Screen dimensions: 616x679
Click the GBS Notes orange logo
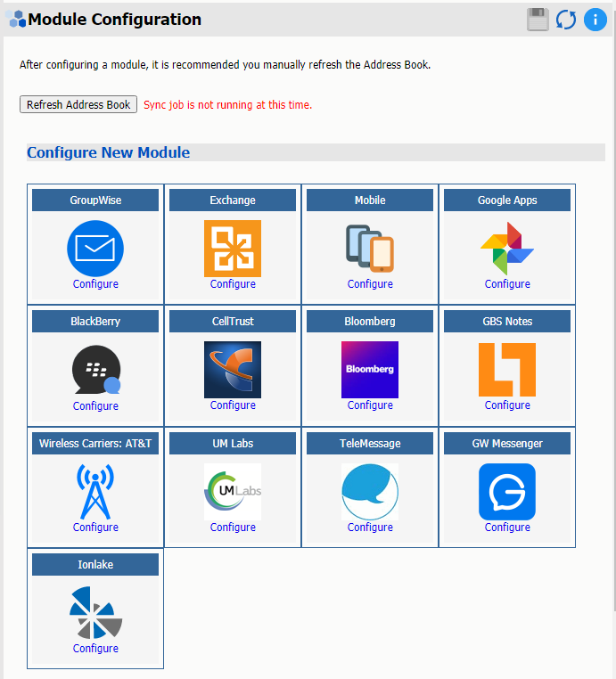507,370
